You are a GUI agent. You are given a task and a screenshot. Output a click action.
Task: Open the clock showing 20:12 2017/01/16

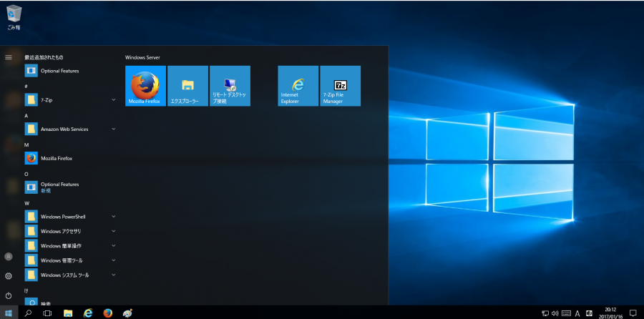click(610, 313)
